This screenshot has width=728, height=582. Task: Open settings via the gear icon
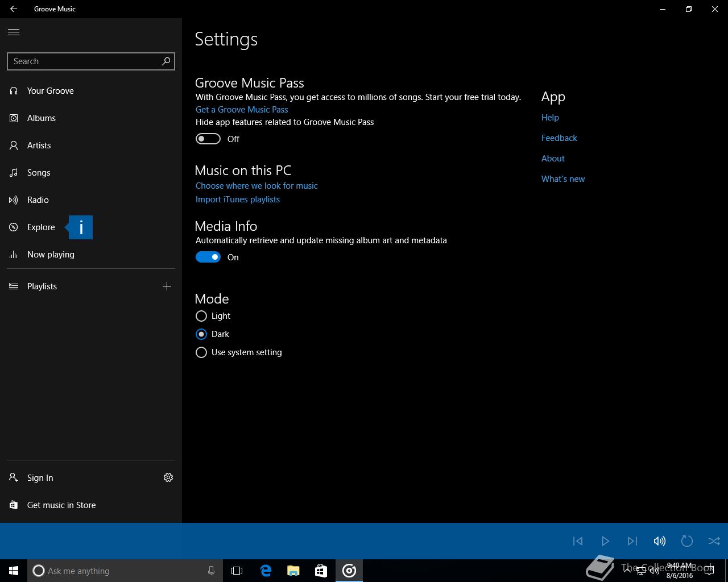(168, 477)
